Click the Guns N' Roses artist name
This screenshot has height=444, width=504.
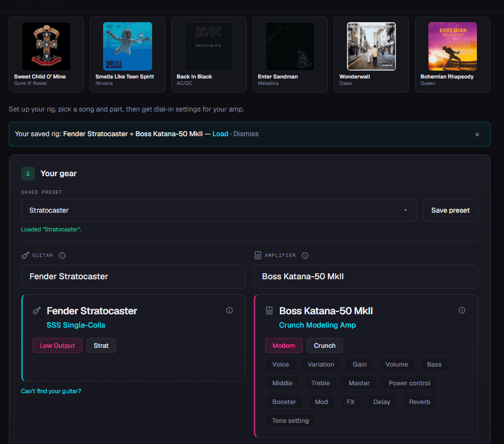click(30, 83)
